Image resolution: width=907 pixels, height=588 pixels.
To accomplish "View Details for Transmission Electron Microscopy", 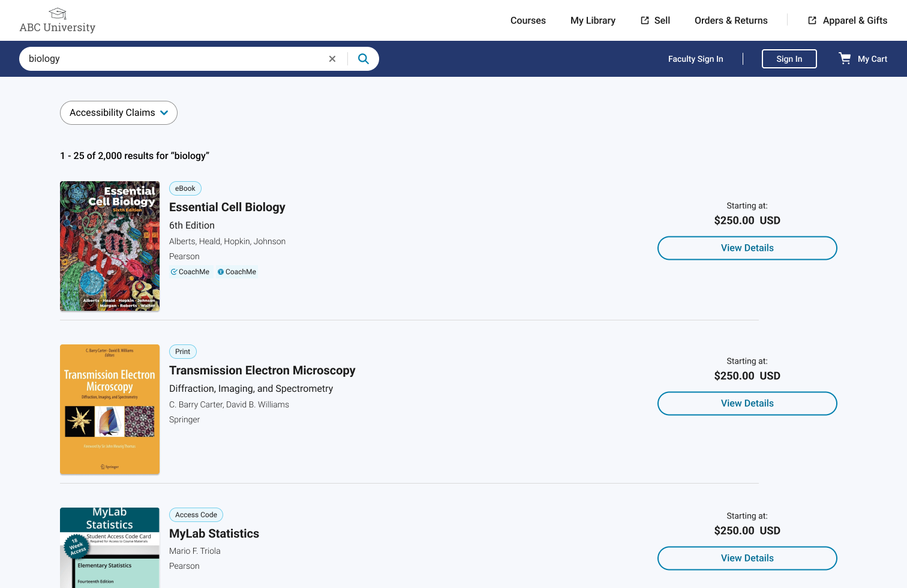I will (x=747, y=403).
